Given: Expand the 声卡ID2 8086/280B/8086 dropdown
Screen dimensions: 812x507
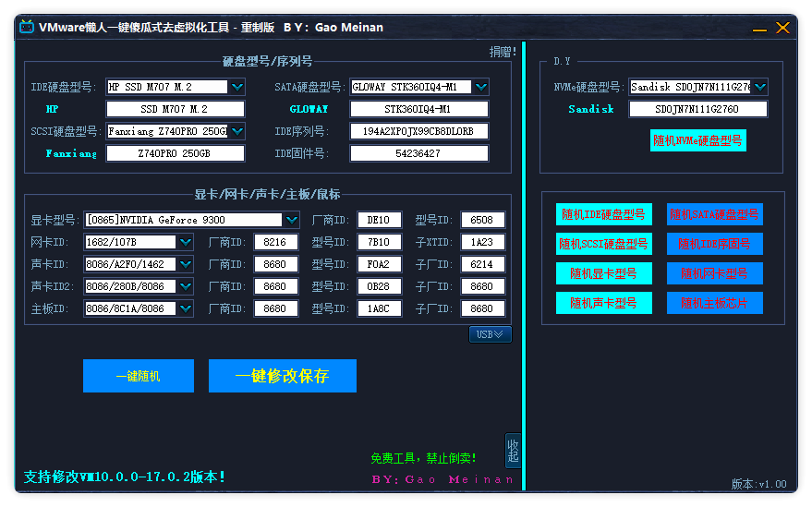Looking at the screenshot, I should tap(186, 286).
